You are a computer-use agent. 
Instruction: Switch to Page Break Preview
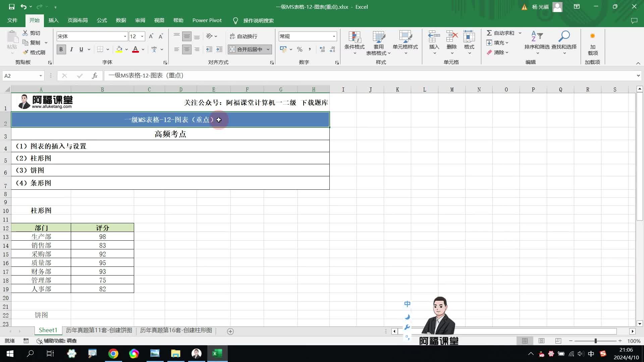[558, 341]
